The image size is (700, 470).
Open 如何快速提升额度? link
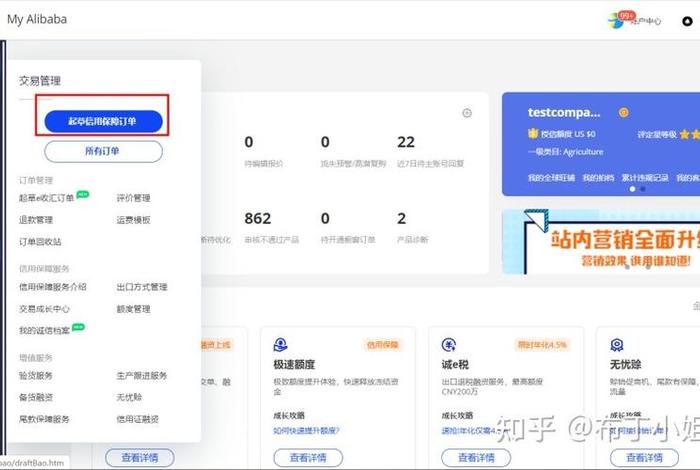tap(306, 431)
